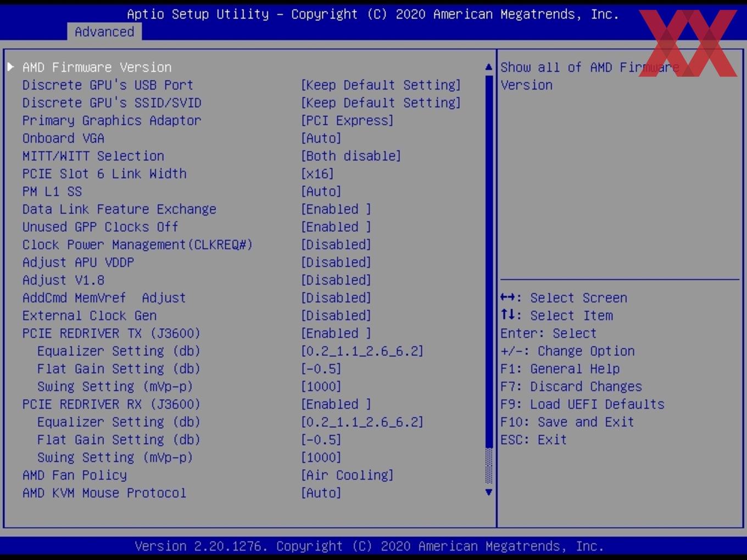Change Equalizer Setting value under REDRIVER TX
Viewport: 747px width, 560px height.
(362, 351)
